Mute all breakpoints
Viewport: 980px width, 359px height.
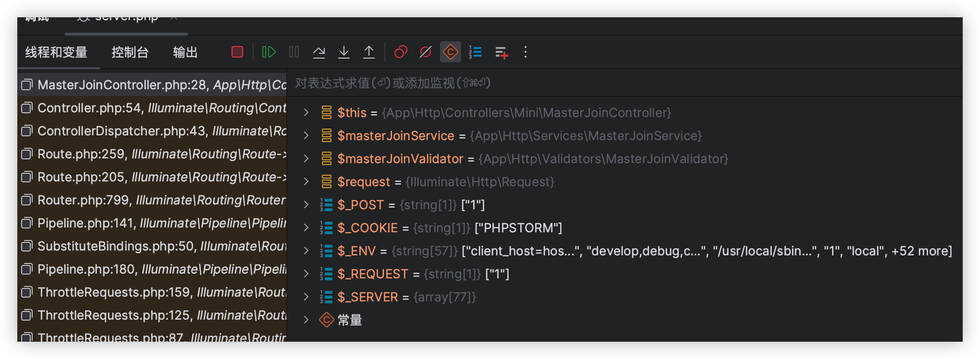click(x=426, y=52)
